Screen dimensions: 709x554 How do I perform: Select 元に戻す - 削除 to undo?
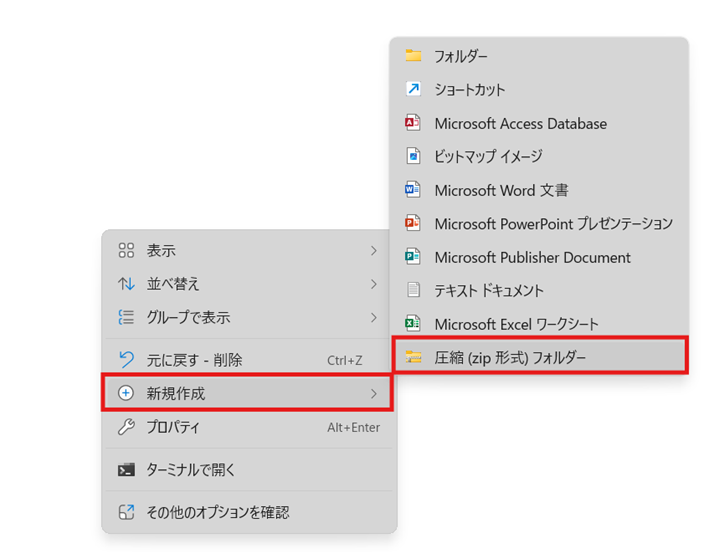click(194, 360)
